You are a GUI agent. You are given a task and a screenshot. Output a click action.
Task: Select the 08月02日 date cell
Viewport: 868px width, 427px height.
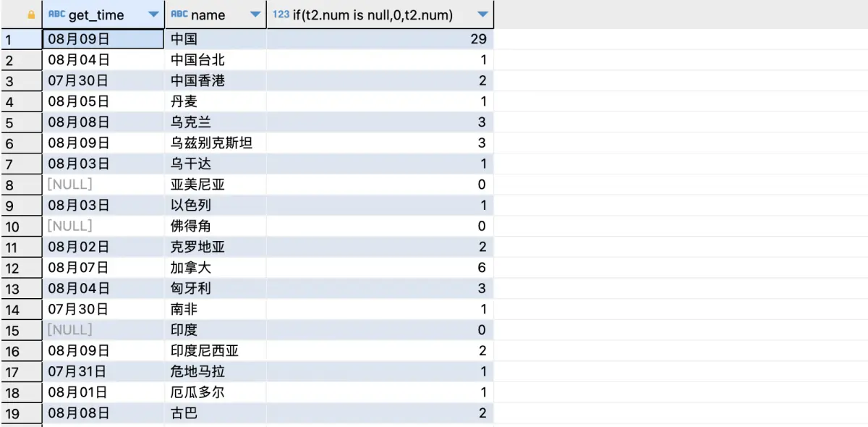click(103, 248)
